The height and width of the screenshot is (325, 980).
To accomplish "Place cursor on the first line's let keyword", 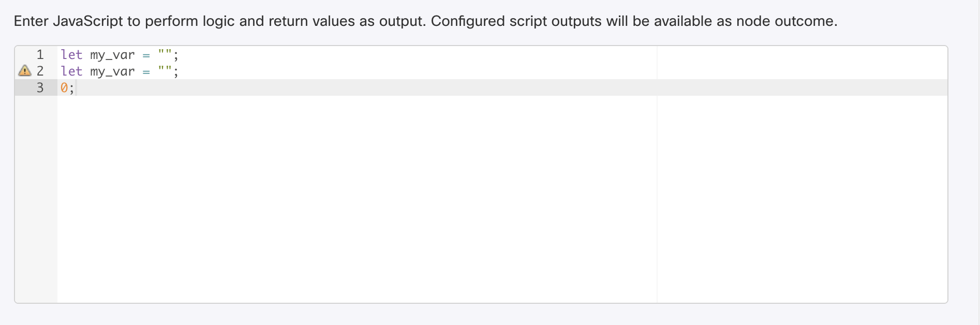I will click(71, 55).
